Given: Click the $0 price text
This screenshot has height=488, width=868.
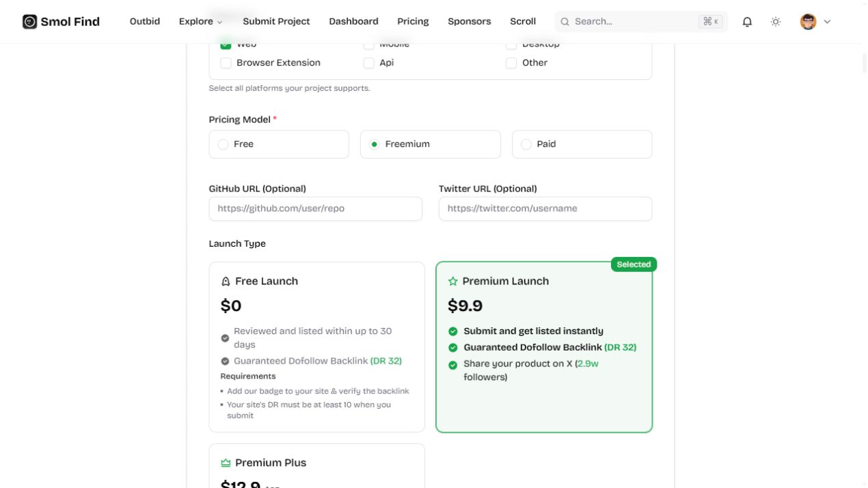Looking at the screenshot, I should tap(231, 306).
